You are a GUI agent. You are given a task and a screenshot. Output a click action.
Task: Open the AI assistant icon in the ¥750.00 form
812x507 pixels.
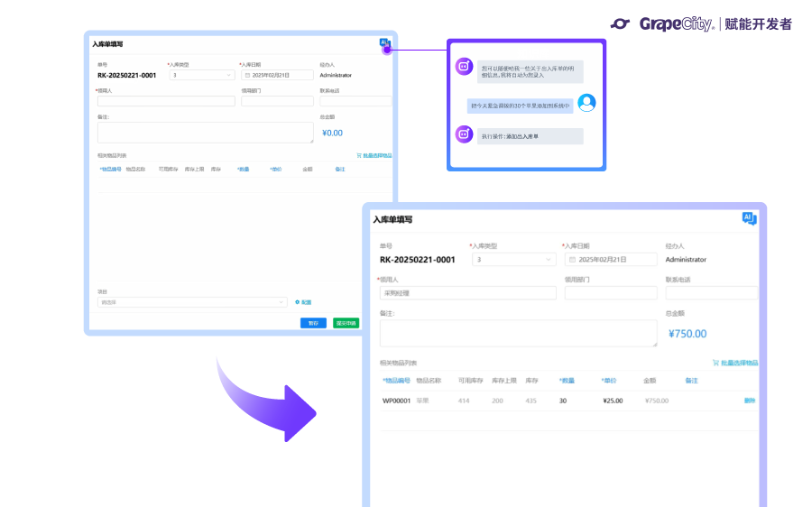pos(749,218)
